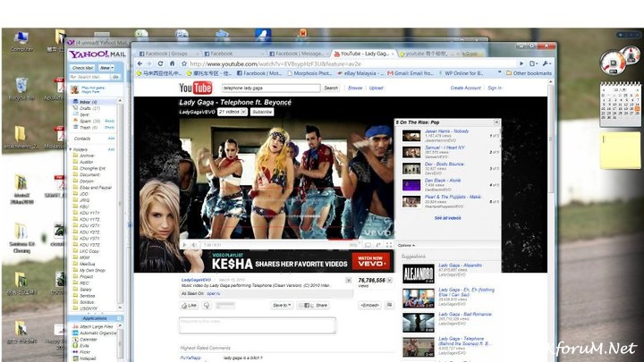
Task: Reload the page with the refresh icon
Action: (161, 63)
